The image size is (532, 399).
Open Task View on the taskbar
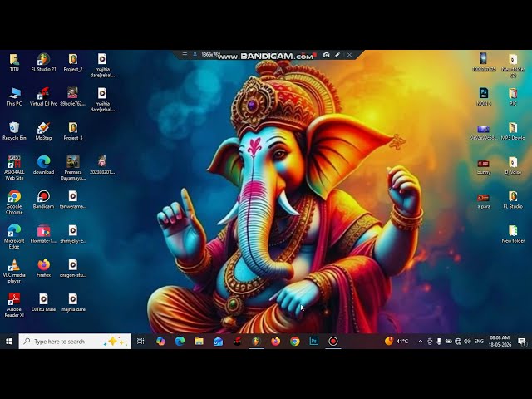point(140,342)
